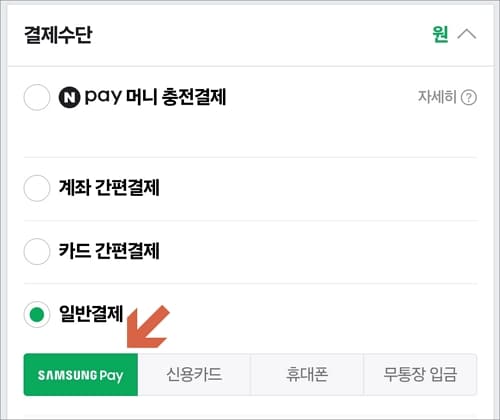500x420 pixels.
Task: Click the green 원 amount text
Action: pyautogui.click(x=440, y=34)
